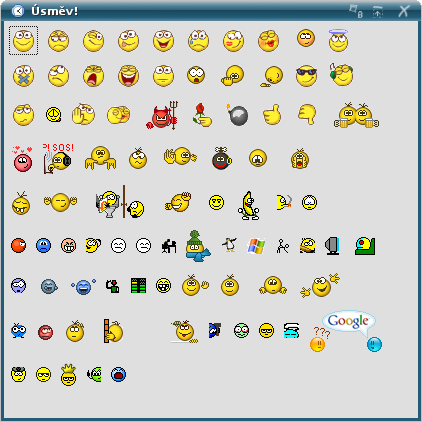Choose the red angry ball emoticon
Screen dimensions: 422x422
click(x=18, y=246)
